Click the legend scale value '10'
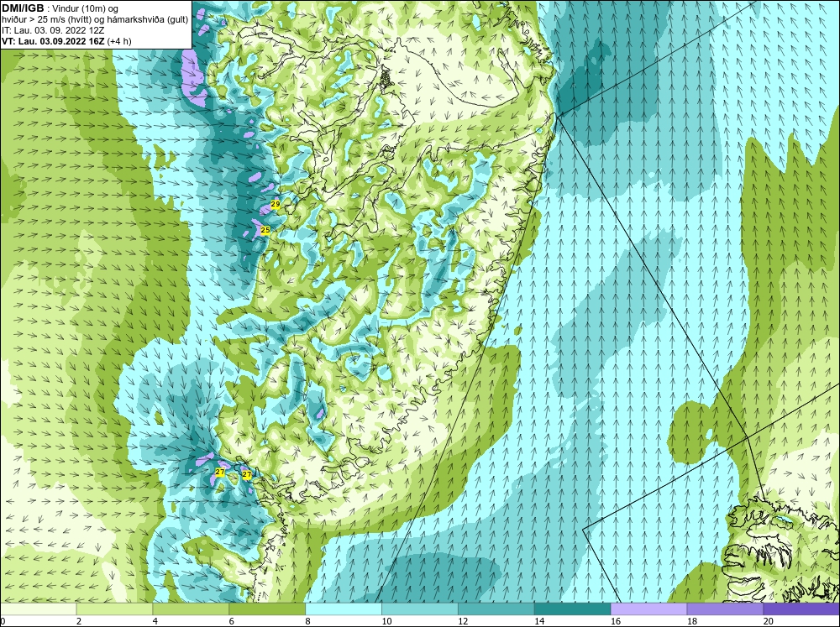The width and height of the screenshot is (840, 627). [386, 621]
